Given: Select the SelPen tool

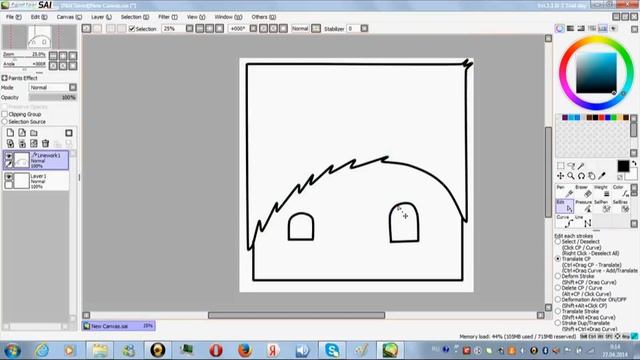Looking at the screenshot, I should (602, 206).
